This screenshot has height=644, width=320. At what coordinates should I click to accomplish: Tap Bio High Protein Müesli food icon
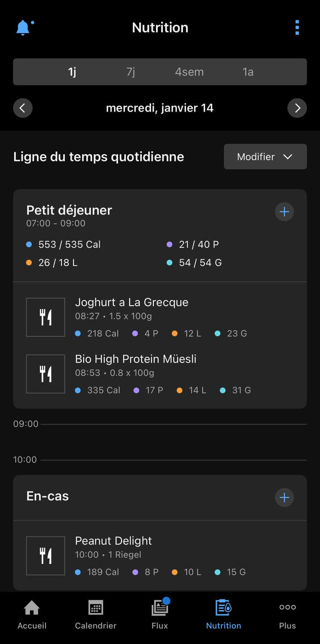coord(46,374)
